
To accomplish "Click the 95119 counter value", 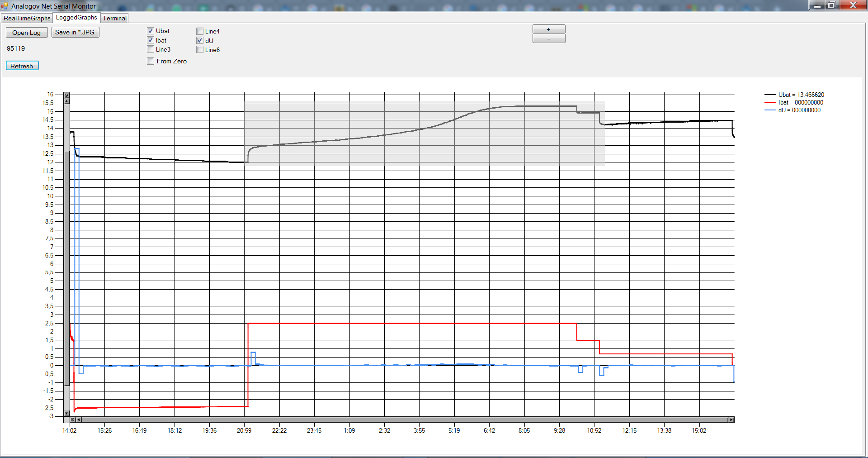I will point(16,48).
